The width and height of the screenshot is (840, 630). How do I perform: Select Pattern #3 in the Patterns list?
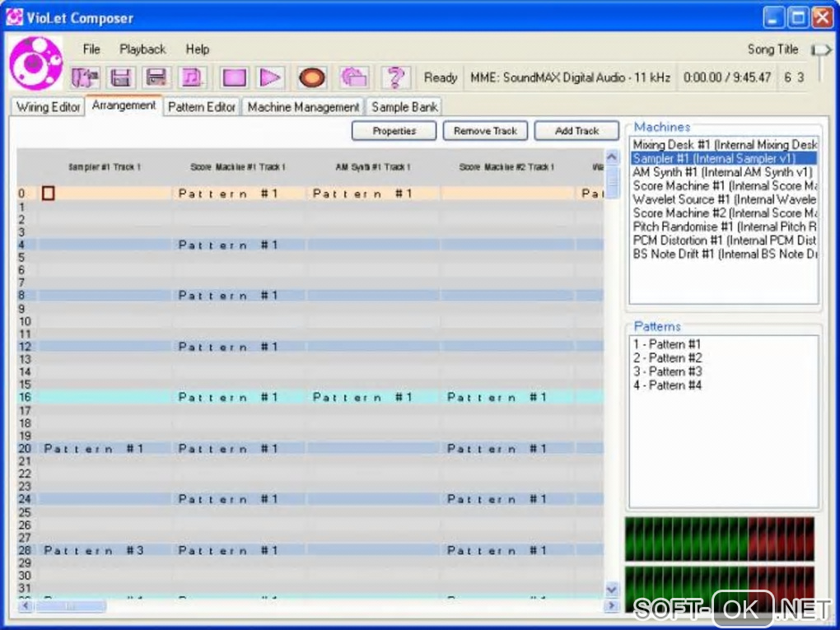point(667,371)
